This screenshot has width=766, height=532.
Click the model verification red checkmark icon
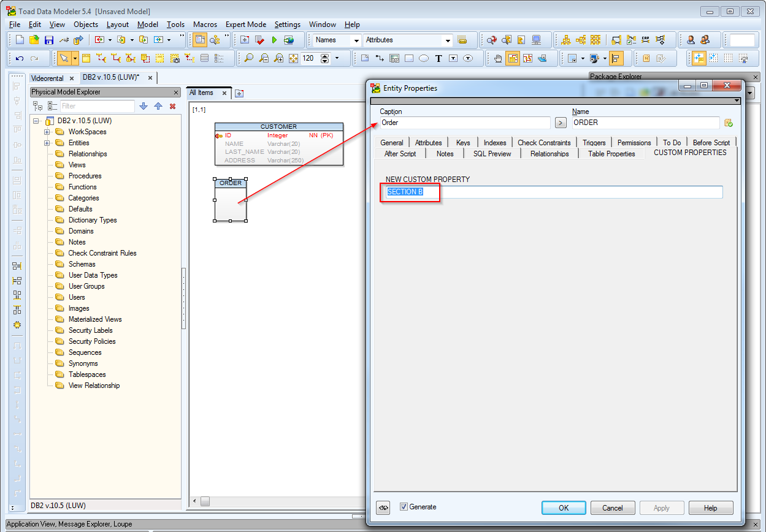pos(259,40)
